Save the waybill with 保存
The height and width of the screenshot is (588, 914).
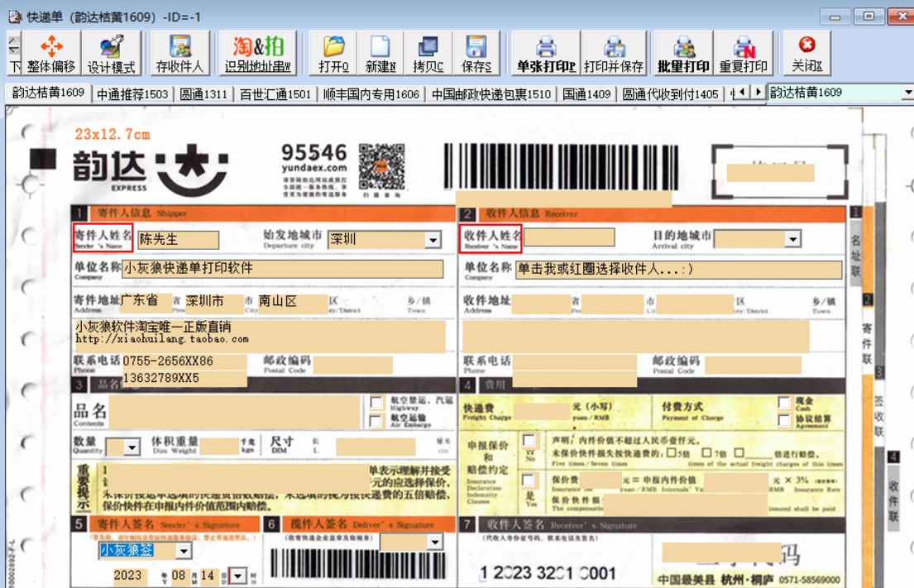[x=476, y=54]
